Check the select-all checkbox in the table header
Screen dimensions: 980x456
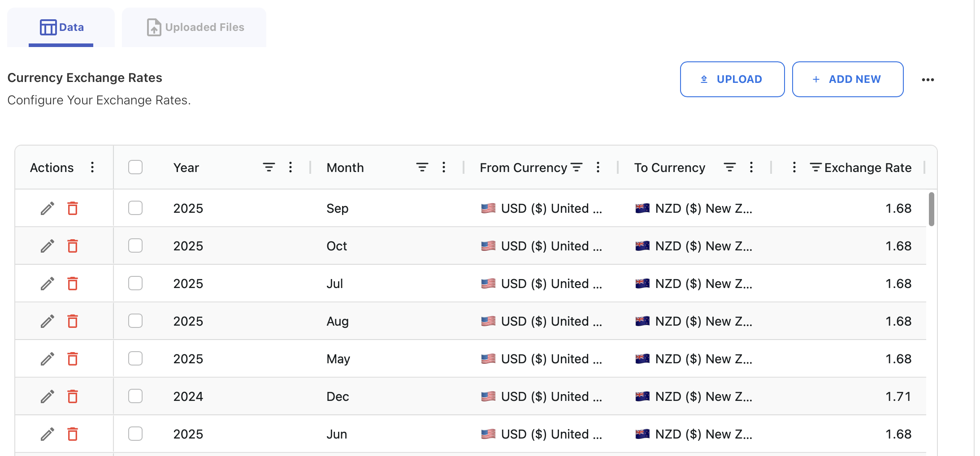click(135, 167)
